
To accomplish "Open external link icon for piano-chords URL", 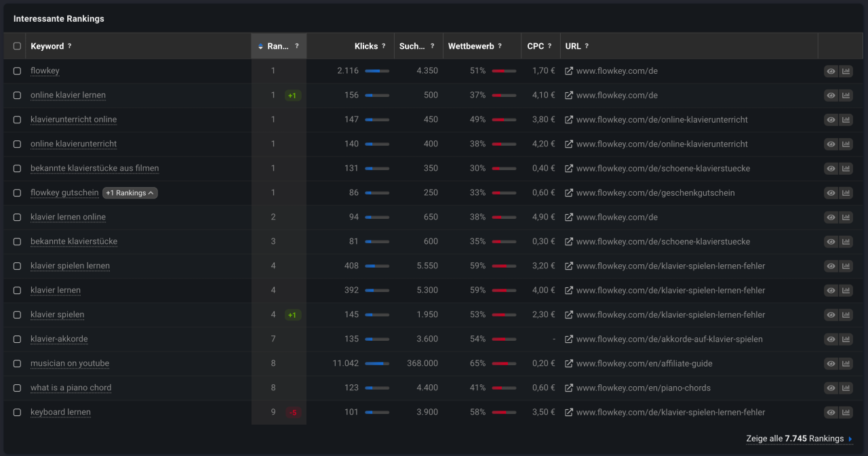I will [x=569, y=388].
